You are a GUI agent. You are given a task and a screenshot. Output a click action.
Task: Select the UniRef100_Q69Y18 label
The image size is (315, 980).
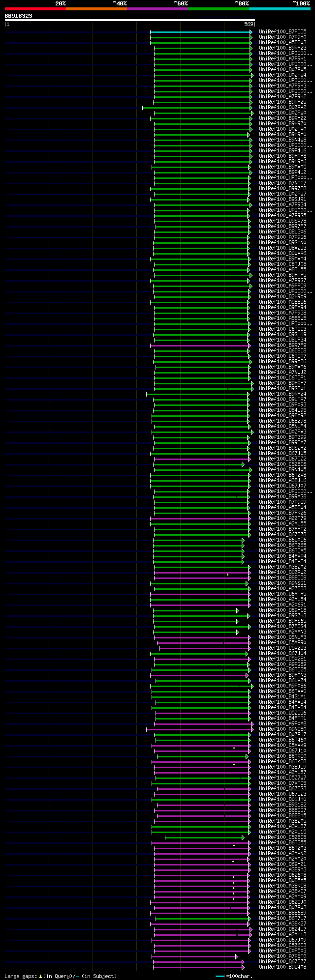pos(283,610)
